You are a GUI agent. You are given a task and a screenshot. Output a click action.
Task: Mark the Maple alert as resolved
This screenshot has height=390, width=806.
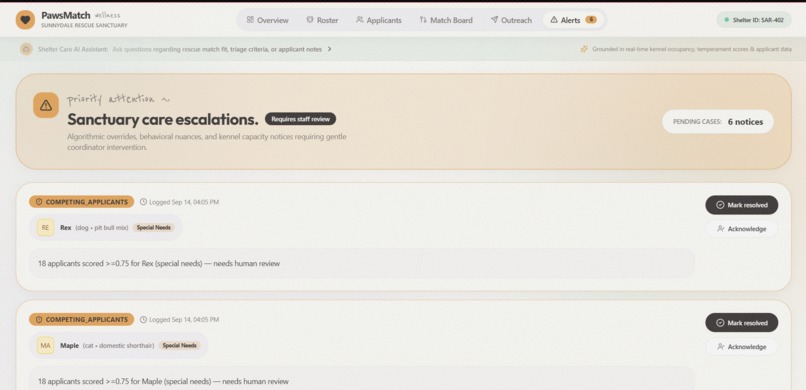tap(742, 323)
